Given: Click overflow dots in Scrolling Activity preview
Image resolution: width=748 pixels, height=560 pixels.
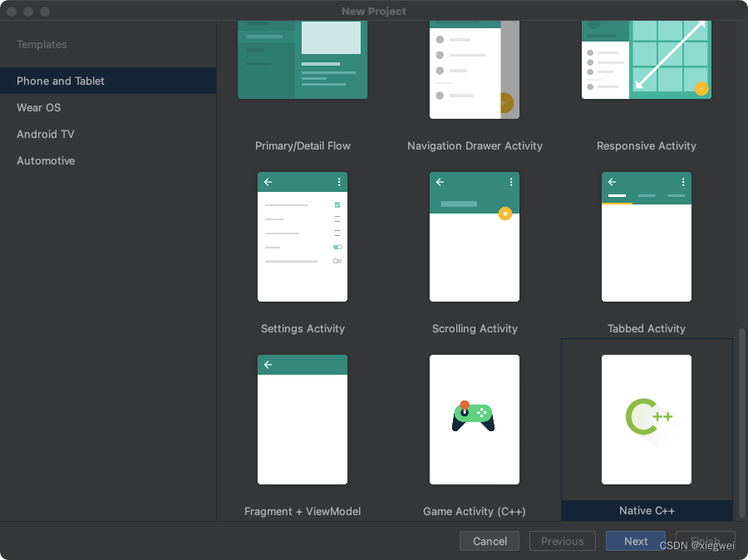Looking at the screenshot, I should click(511, 182).
